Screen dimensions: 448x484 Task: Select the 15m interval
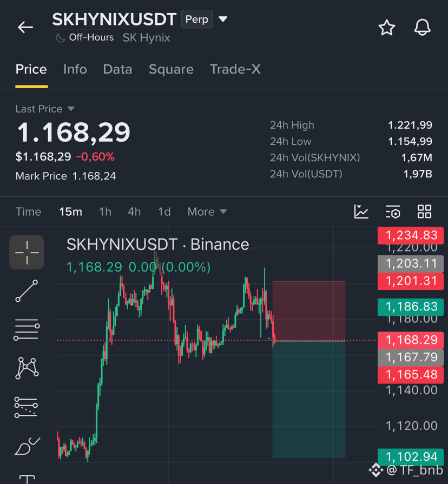click(71, 212)
